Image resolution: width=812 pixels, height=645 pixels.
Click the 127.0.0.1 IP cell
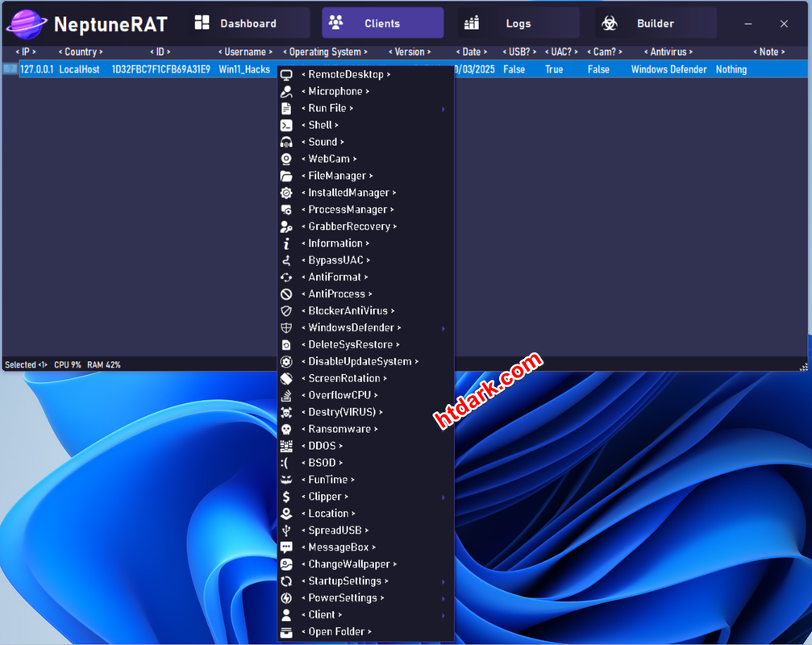(37, 69)
